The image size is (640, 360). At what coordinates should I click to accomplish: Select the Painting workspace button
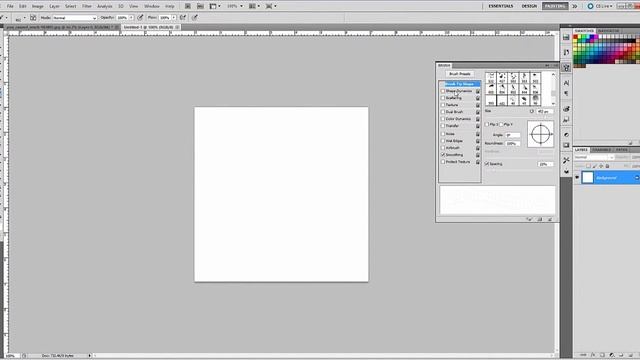tap(555, 6)
